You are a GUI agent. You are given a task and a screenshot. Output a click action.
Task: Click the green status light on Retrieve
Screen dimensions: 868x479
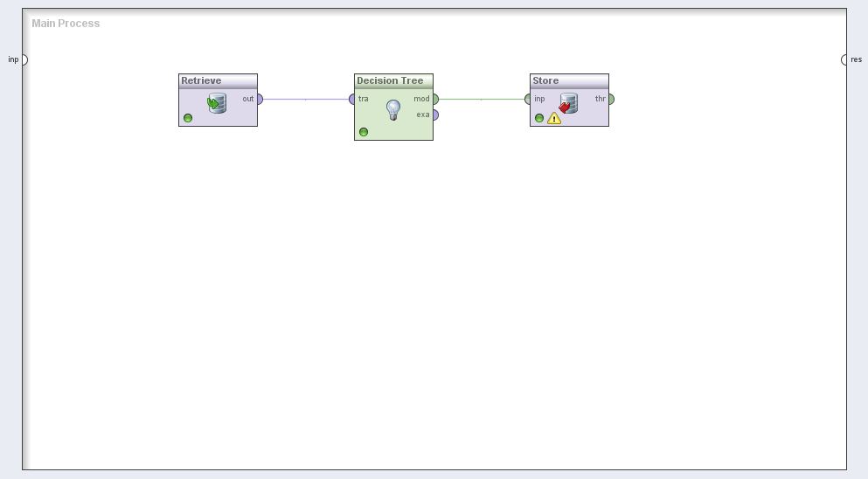tap(188, 118)
